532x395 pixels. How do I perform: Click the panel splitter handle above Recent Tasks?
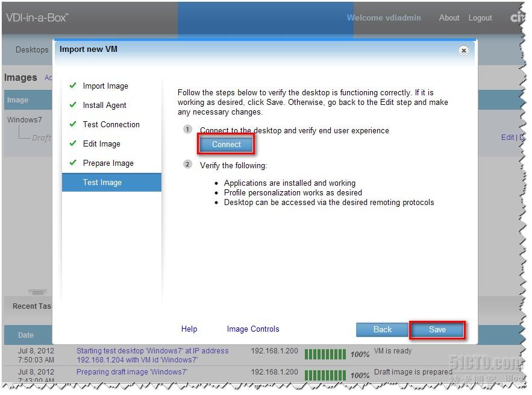coord(38,292)
